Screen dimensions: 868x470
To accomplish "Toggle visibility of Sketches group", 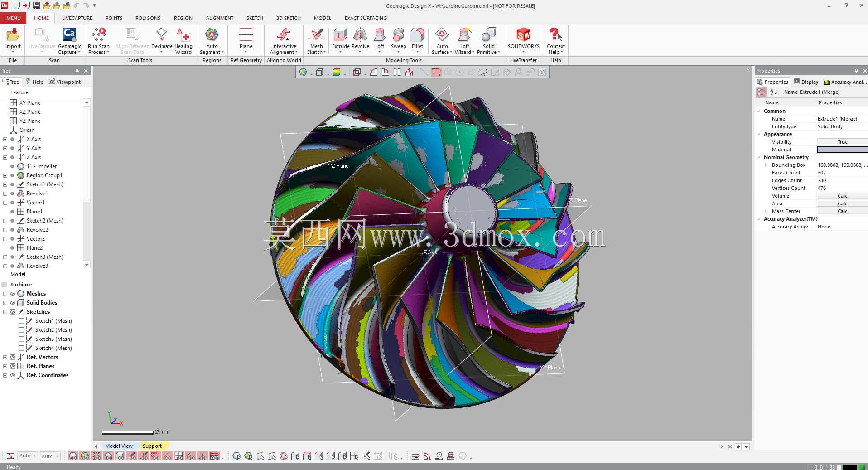I will 13,312.
